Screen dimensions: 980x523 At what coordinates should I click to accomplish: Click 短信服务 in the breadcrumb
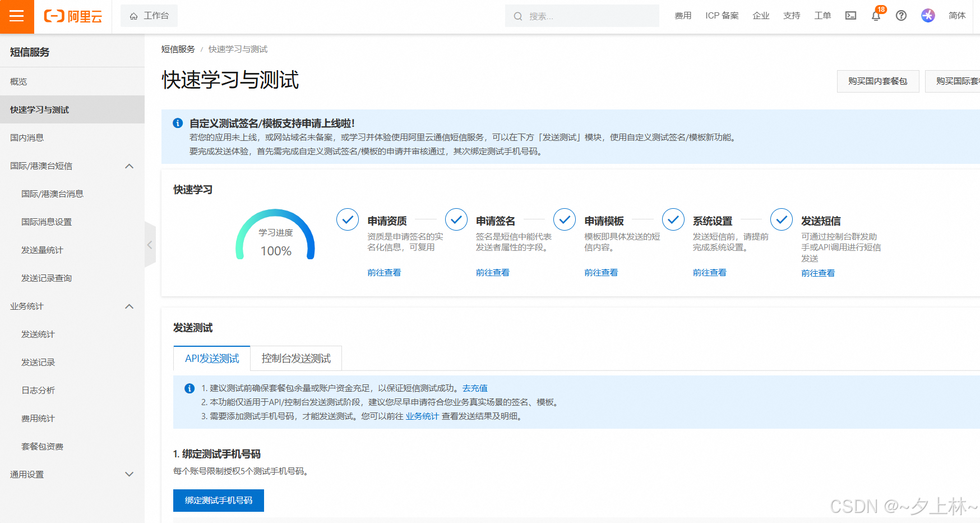click(x=178, y=49)
